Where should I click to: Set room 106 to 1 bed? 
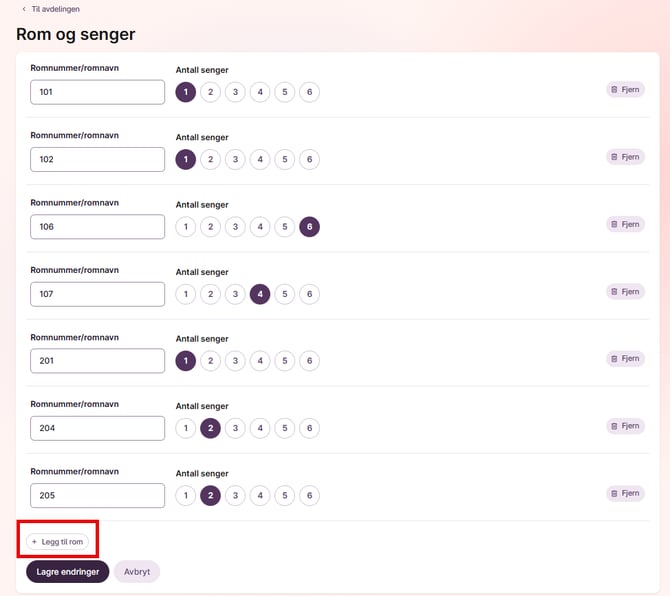[x=185, y=227]
